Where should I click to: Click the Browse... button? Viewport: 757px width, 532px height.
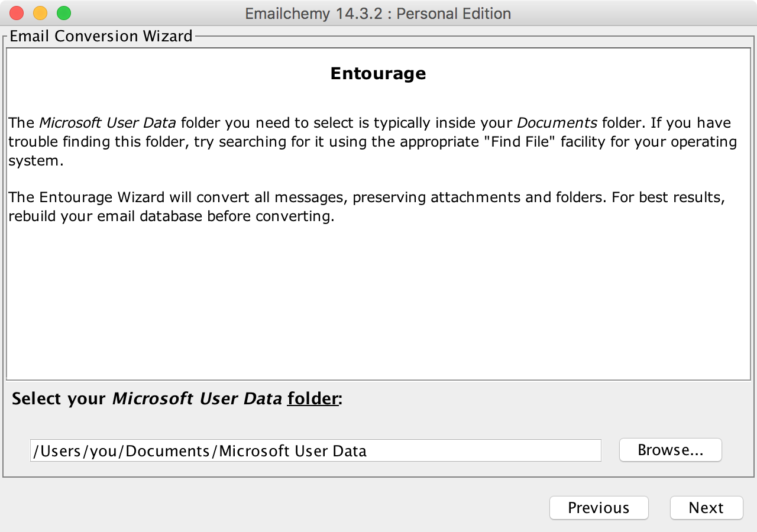670,450
